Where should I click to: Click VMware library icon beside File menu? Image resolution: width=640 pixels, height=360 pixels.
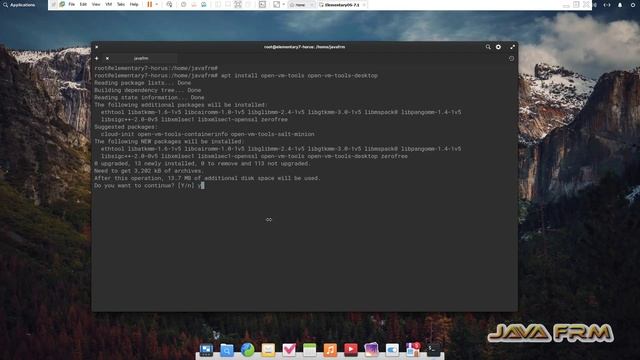[x=62, y=4]
